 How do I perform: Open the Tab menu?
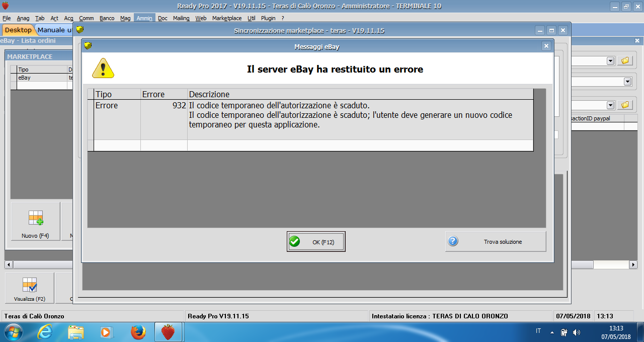click(40, 18)
